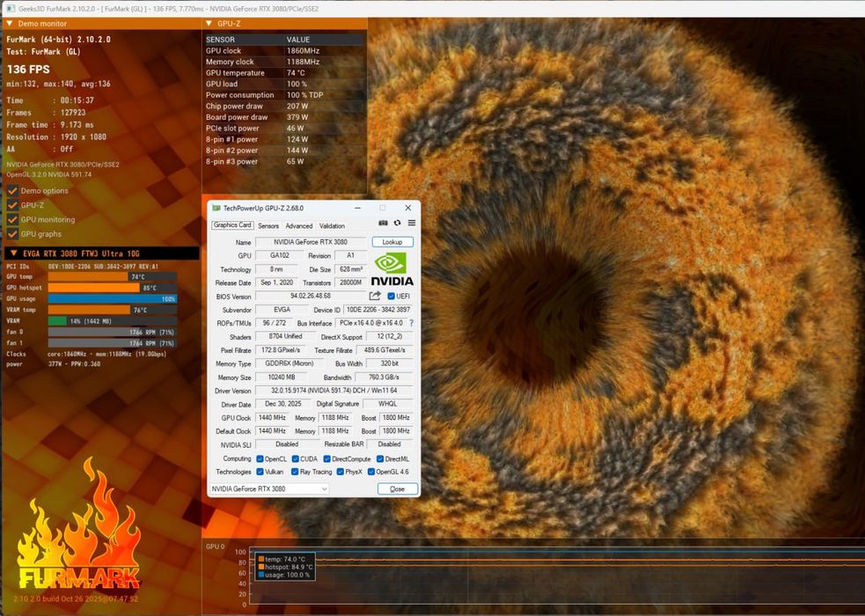Switch to the Validation tab
Viewport: 865px width, 616px height.
[332, 225]
